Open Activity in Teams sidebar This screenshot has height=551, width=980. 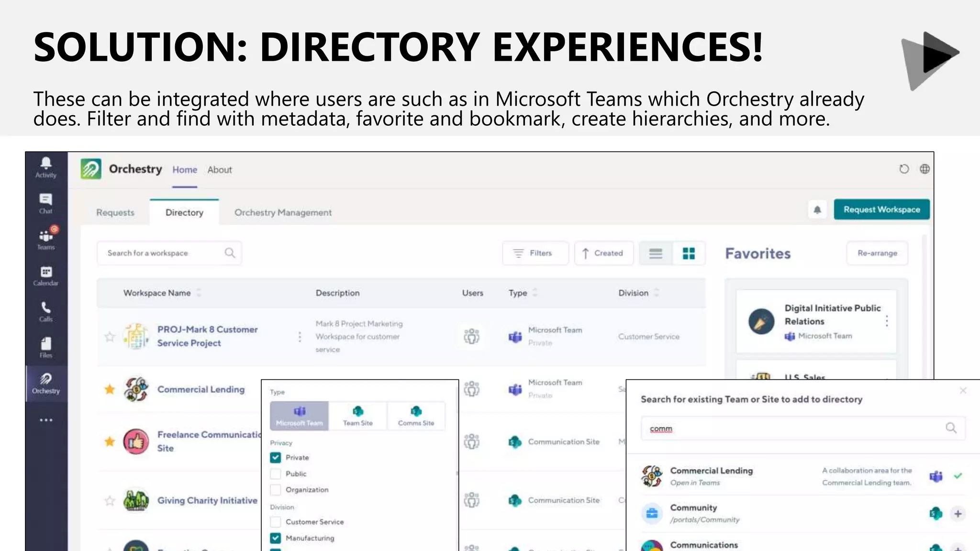tap(46, 167)
